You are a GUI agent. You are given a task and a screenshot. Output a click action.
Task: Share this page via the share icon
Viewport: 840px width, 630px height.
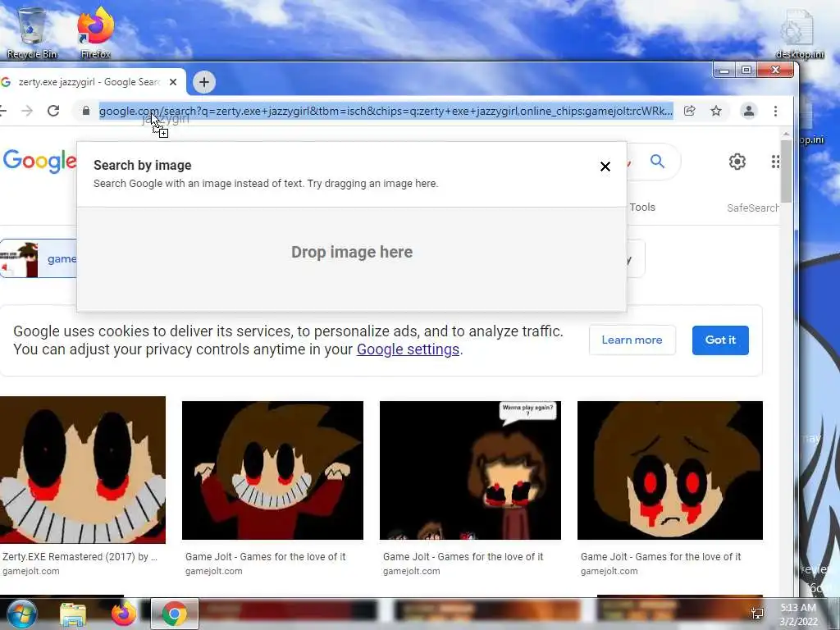coord(689,111)
